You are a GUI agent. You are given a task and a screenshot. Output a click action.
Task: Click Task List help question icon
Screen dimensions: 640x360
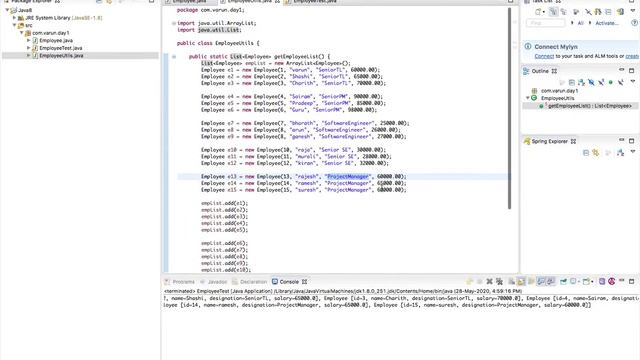click(x=635, y=23)
